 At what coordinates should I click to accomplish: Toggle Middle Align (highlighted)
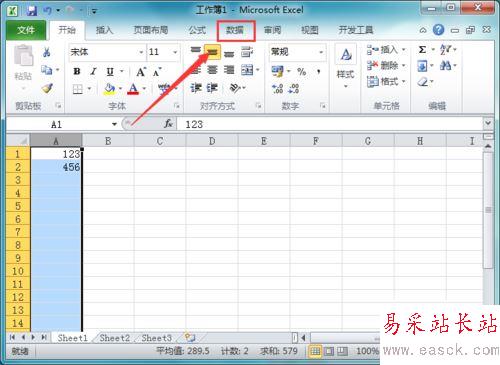tap(212, 52)
